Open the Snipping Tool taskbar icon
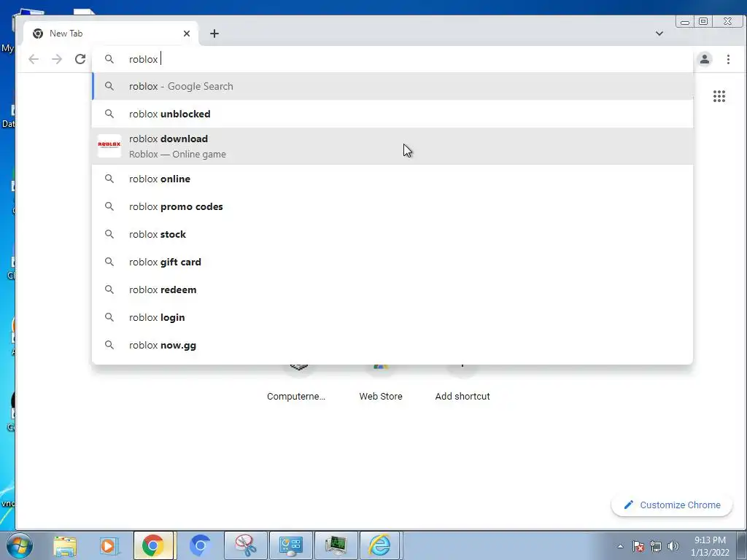 246,545
